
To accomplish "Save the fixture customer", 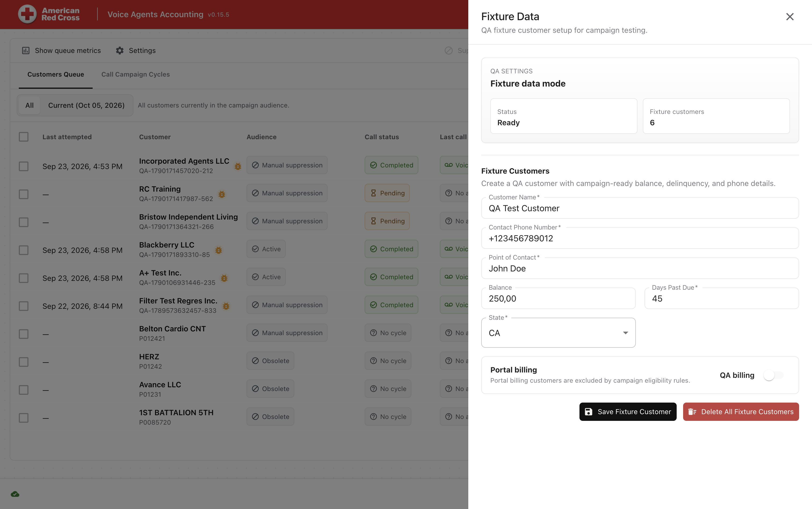I will click(628, 411).
